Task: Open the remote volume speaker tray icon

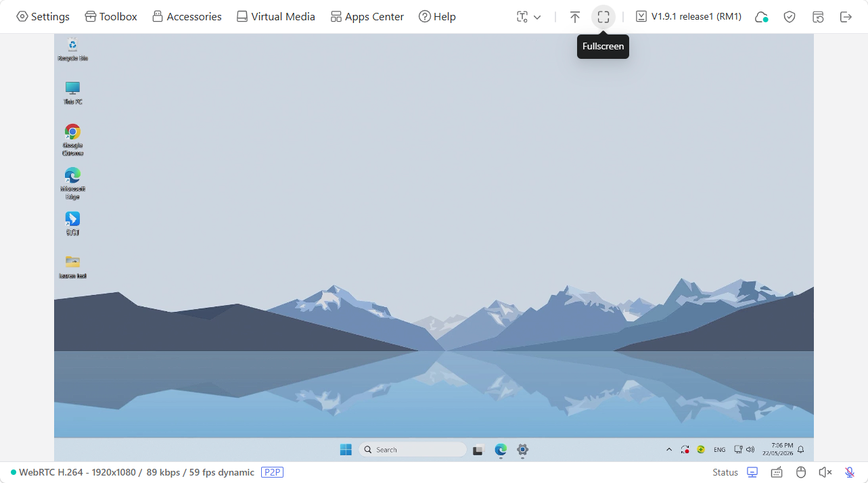Action: (750, 449)
